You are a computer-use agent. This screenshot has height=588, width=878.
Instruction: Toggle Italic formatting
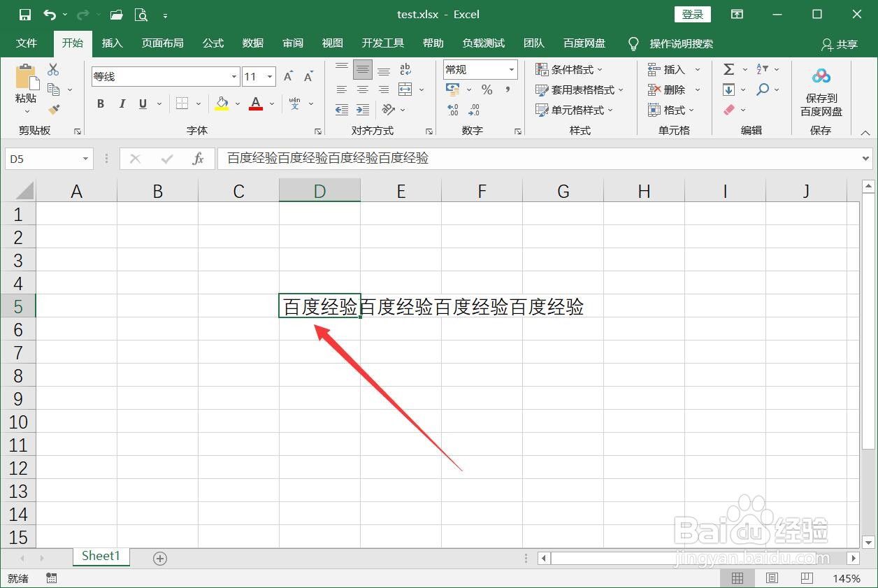coord(122,103)
